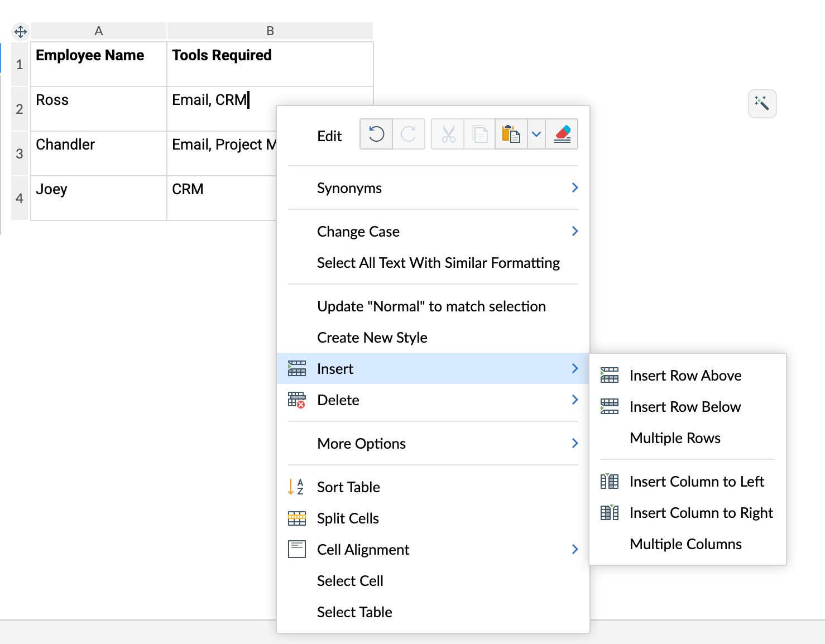Choose Insert Column to Right
Image resolution: width=825 pixels, height=644 pixels.
click(x=701, y=513)
